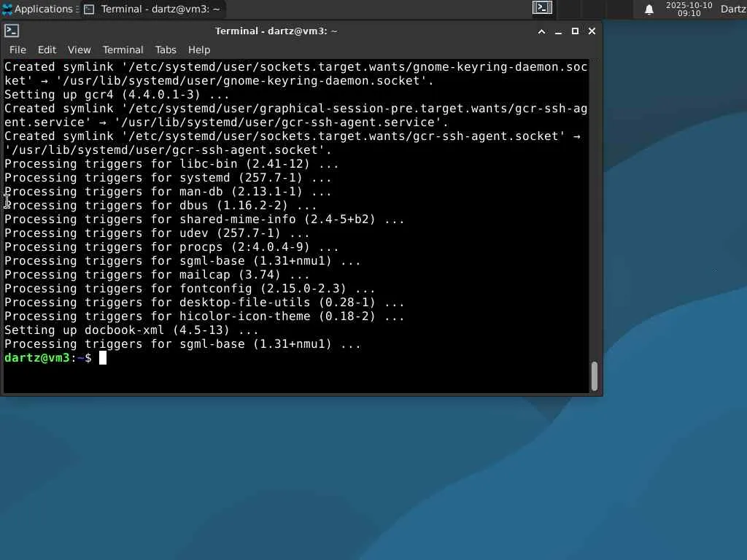Click the dartz@vm3 shell prompt
Viewport: 747px width, 560px height.
coord(47,358)
